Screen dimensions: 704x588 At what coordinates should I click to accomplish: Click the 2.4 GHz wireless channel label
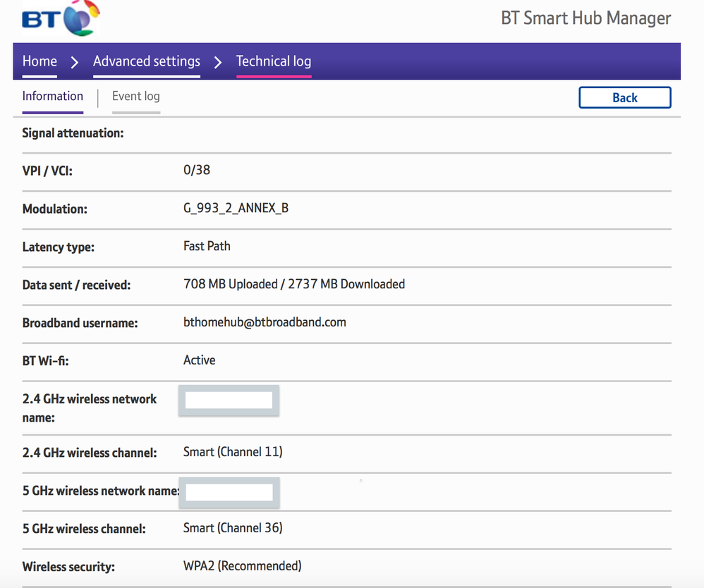point(90,453)
